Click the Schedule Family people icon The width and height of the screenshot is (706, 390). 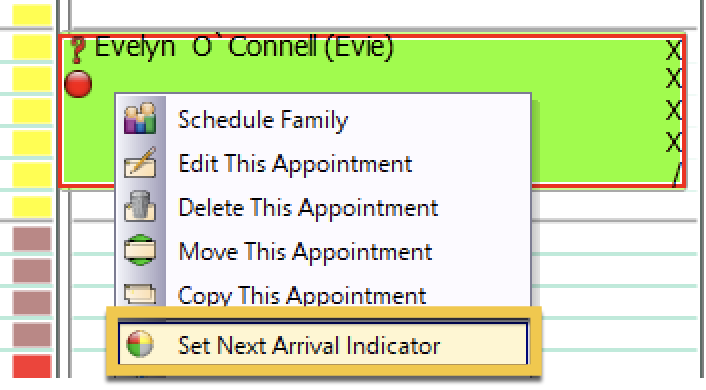(140, 118)
